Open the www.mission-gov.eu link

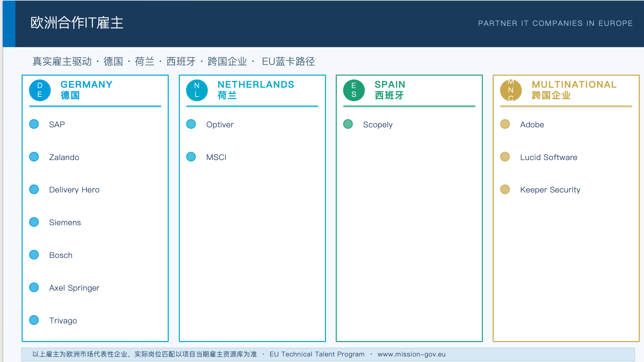pos(411,354)
